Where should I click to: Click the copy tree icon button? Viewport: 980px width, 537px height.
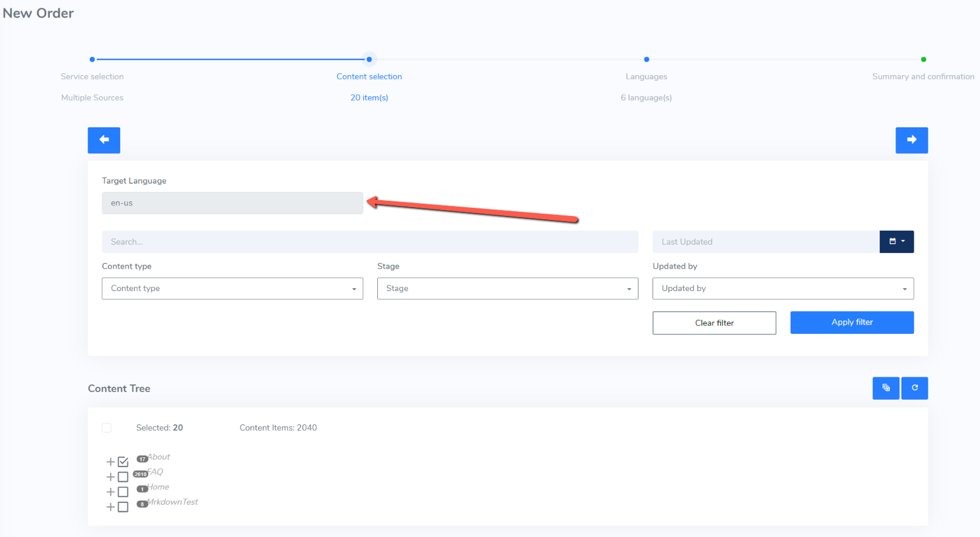tap(886, 388)
